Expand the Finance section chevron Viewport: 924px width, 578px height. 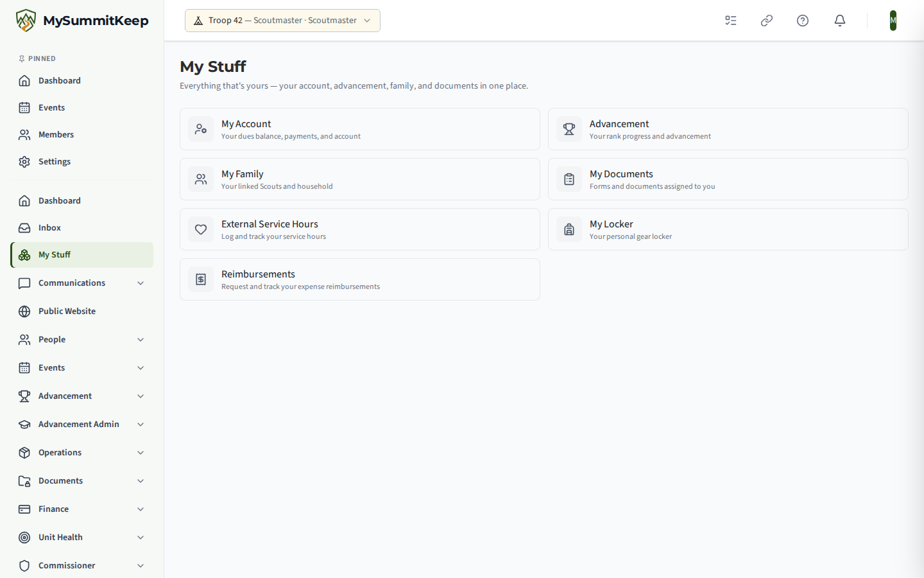[x=141, y=509]
